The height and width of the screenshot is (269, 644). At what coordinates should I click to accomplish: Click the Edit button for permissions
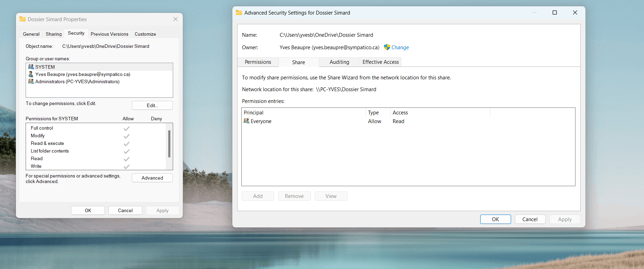click(x=152, y=105)
